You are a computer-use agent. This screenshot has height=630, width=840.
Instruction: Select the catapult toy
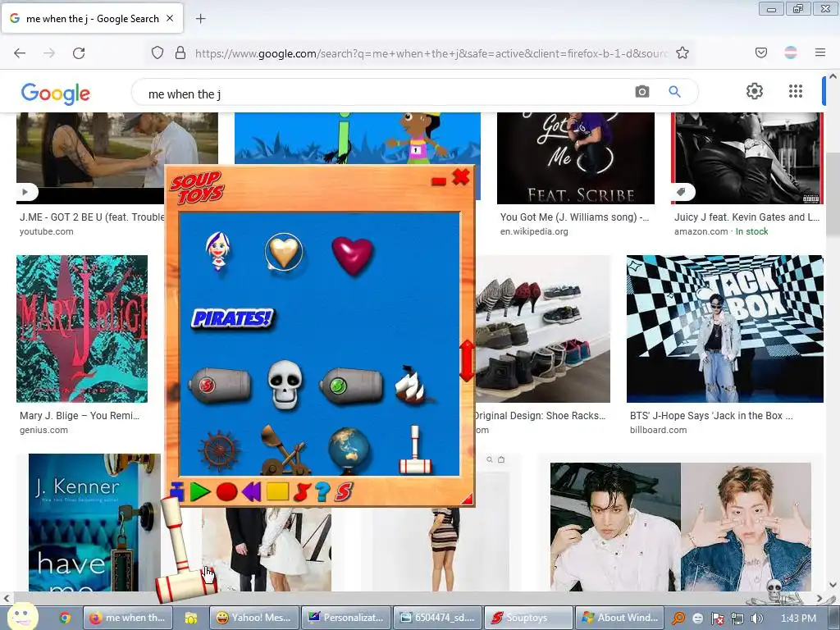pyautogui.click(x=284, y=450)
